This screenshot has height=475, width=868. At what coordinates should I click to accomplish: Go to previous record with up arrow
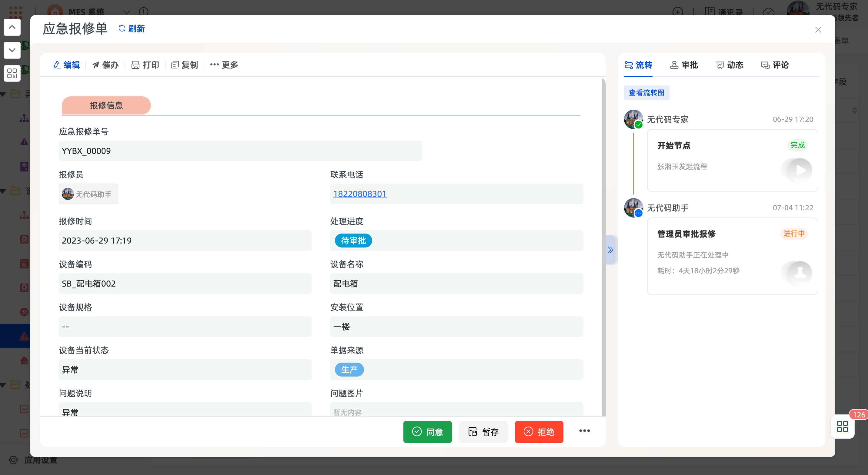pyautogui.click(x=12, y=27)
